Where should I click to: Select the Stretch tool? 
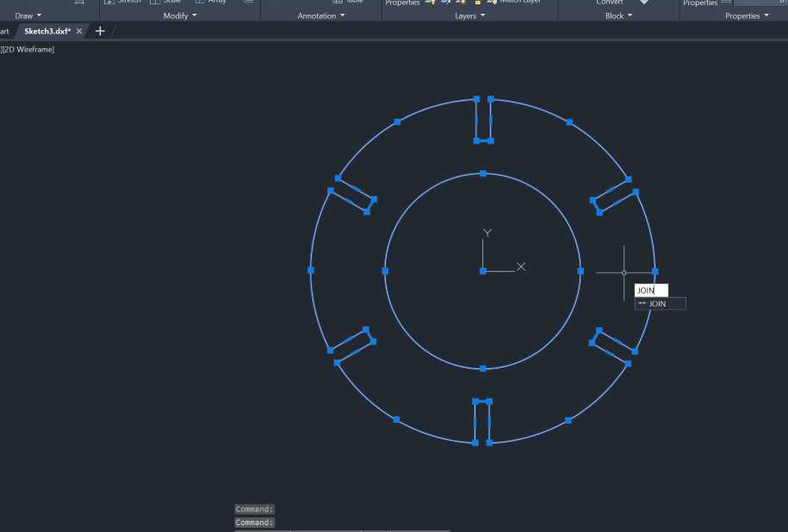pos(123,2)
